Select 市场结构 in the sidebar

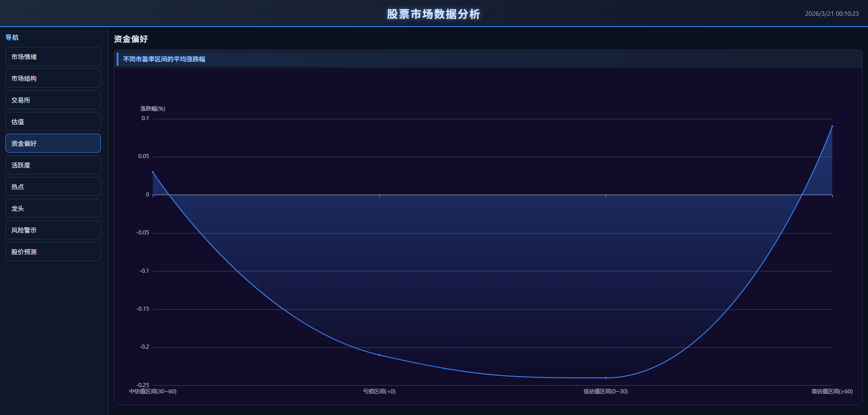53,79
